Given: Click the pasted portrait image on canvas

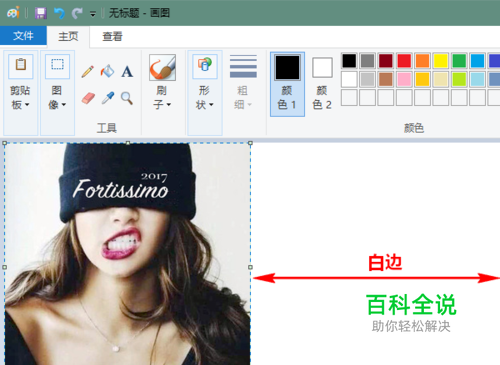Looking at the screenshot, I should [127, 254].
